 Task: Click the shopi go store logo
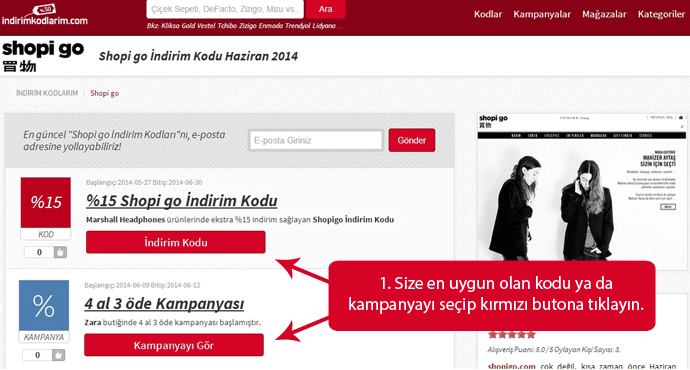(43, 56)
